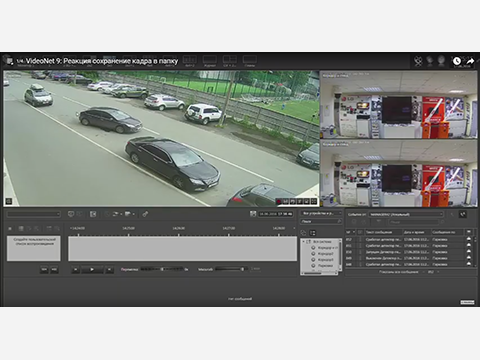Click the "Показаны все сообщения" status text
This screenshot has height=360, width=480.
[x=398, y=272]
